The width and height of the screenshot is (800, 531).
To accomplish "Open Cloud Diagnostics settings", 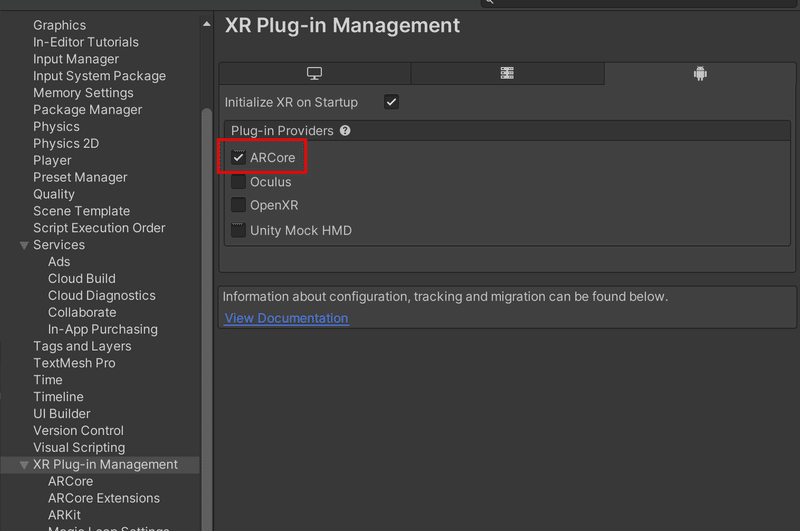I will coord(102,295).
